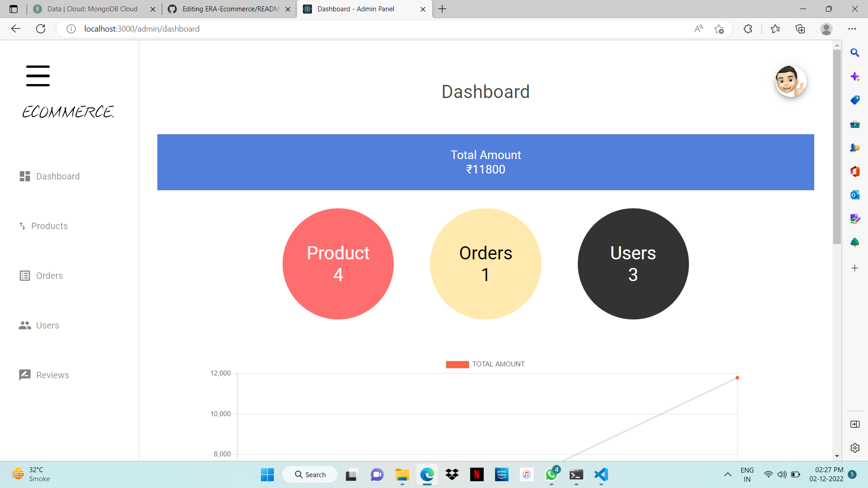Click the admin profile avatar
Image resolution: width=868 pixels, height=488 pixels.
pos(791,81)
